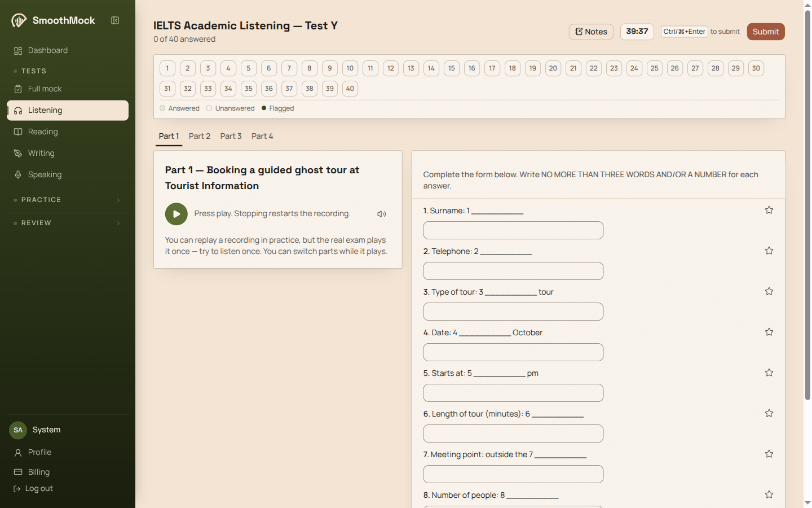The width and height of the screenshot is (812, 508).
Task: Submit the listening test
Action: point(766,32)
